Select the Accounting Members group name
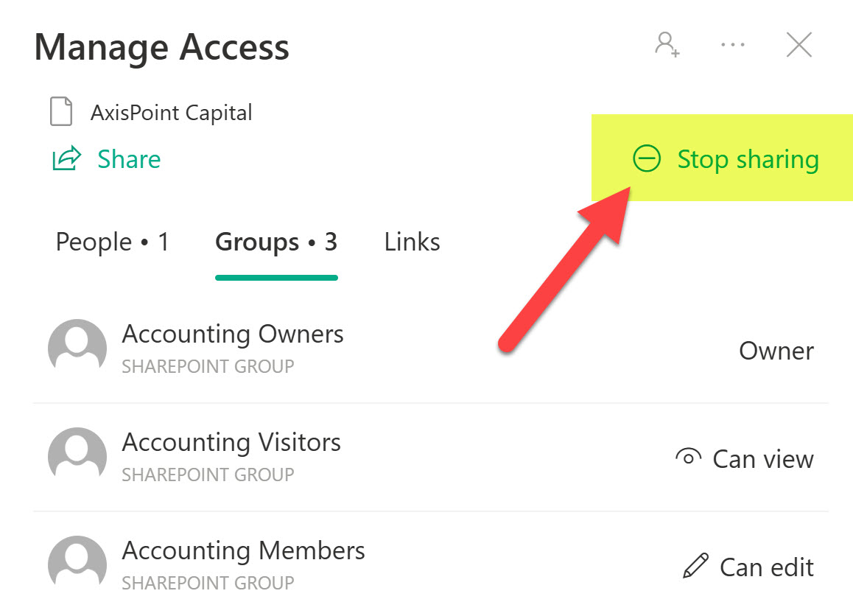 tap(243, 551)
